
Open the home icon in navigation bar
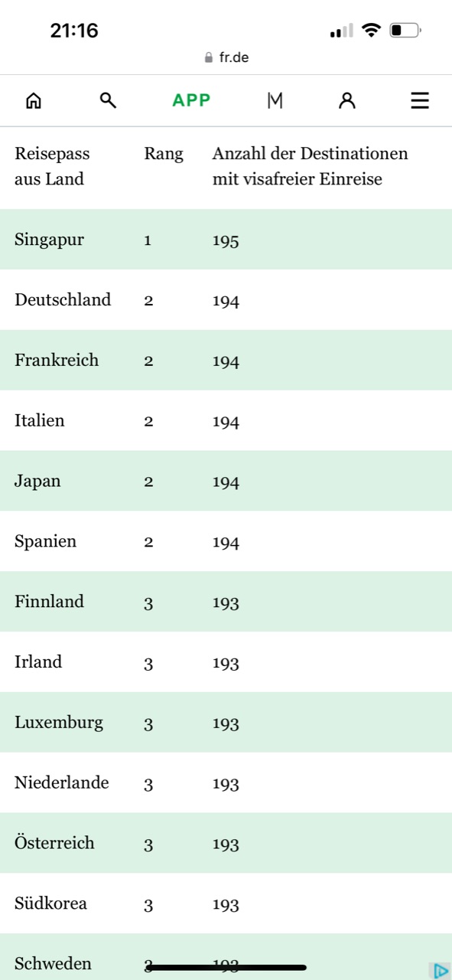click(x=34, y=100)
